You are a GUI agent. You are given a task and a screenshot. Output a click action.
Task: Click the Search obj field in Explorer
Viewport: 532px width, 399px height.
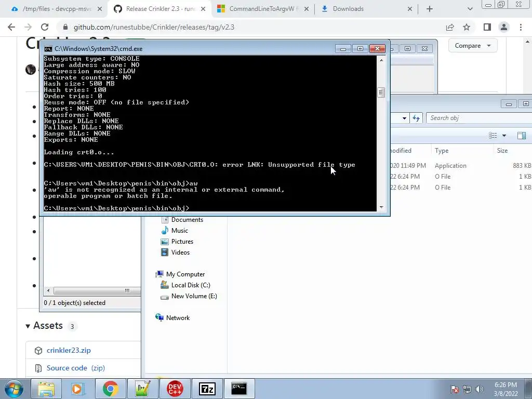coord(478,118)
